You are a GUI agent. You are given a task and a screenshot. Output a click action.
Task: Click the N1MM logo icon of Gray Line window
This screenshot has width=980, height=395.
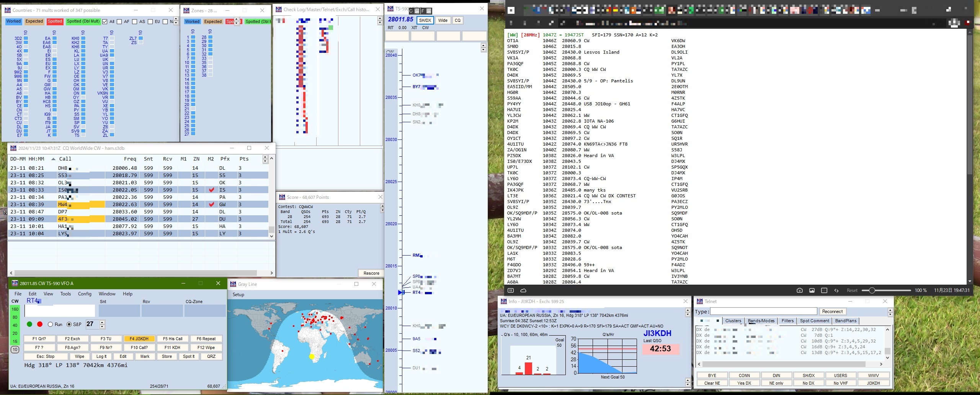point(233,284)
